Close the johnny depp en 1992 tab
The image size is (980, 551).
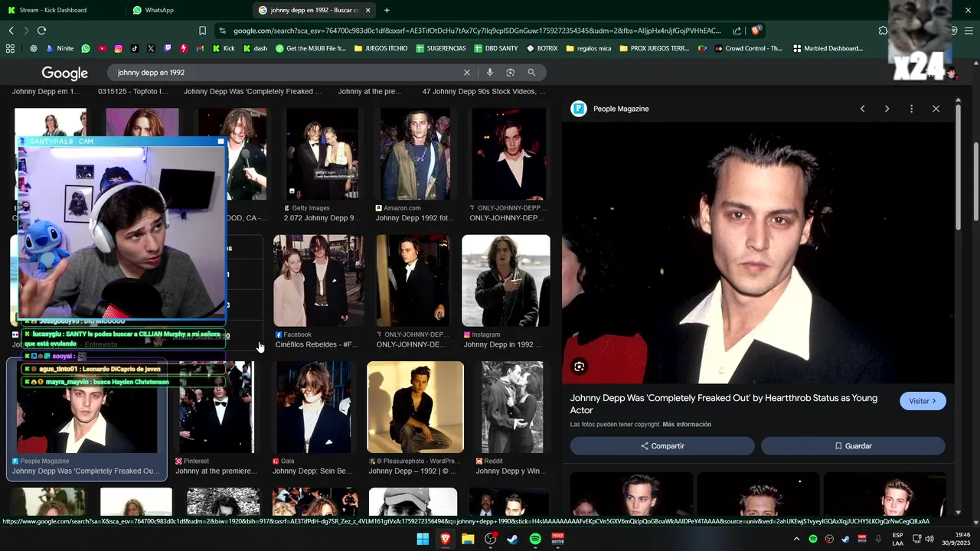pos(367,10)
